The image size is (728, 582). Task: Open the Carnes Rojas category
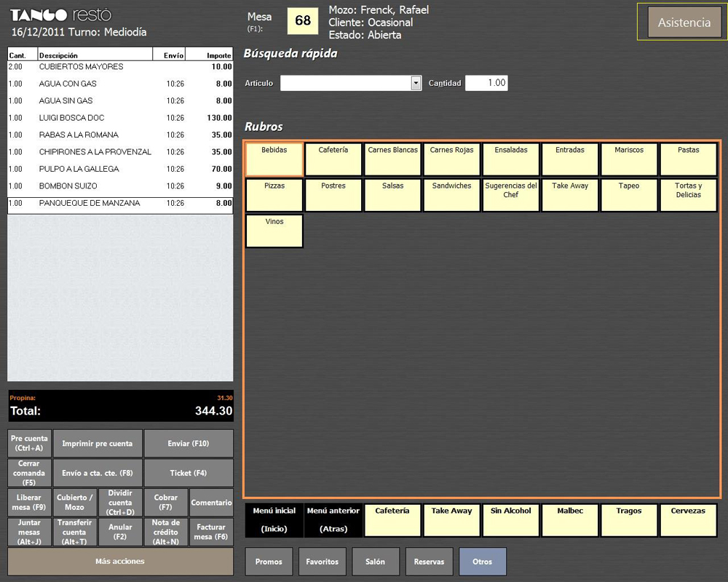pos(452,159)
